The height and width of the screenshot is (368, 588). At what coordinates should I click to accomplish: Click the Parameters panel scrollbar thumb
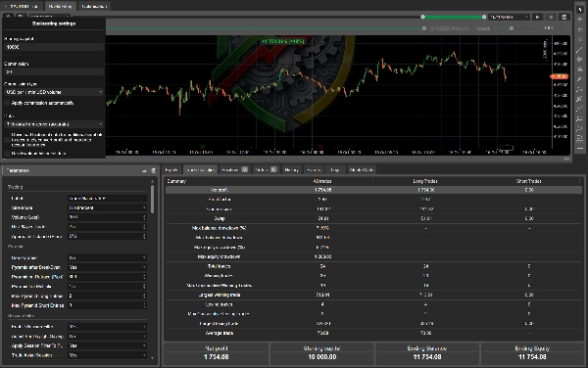(152, 199)
